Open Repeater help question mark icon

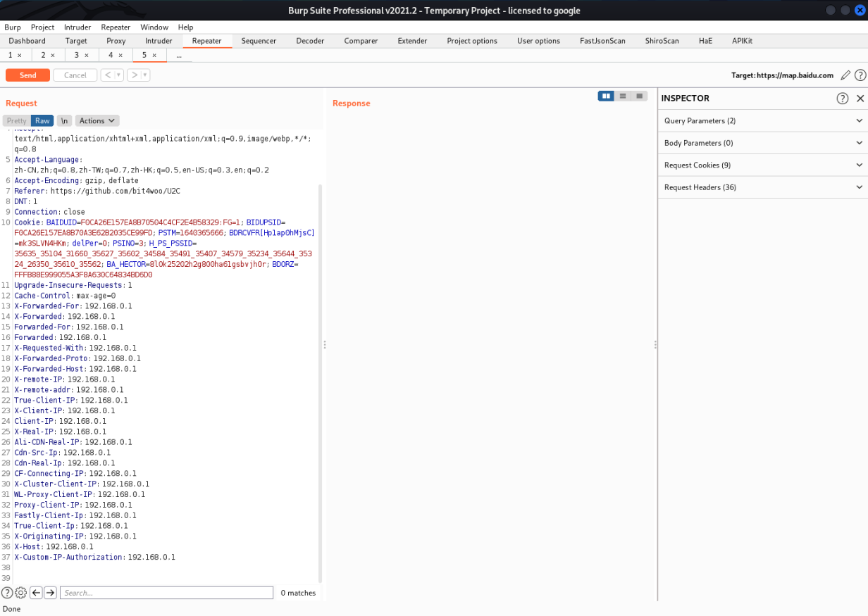point(860,75)
